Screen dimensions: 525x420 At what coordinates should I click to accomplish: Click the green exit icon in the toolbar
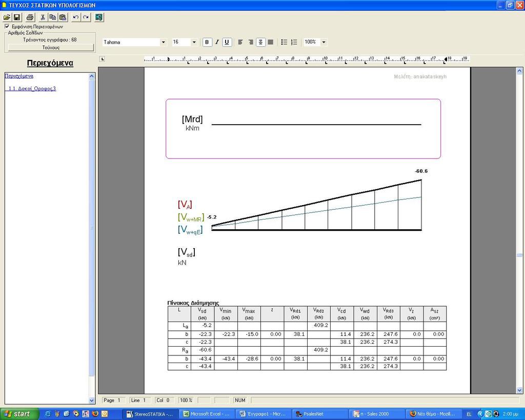coord(99,17)
